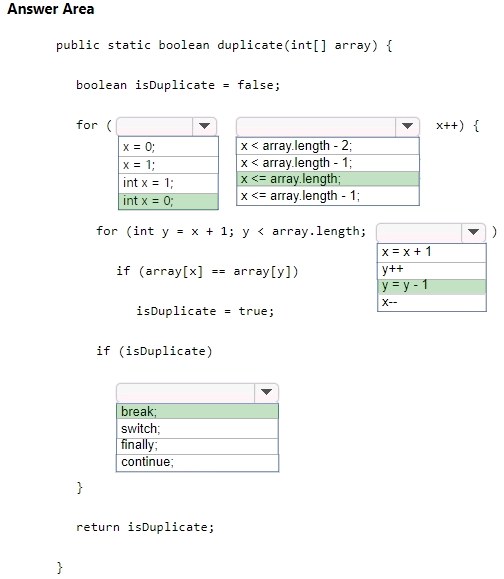
Task: Select the "x = 0;" option
Action: click(x=168, y=147)
